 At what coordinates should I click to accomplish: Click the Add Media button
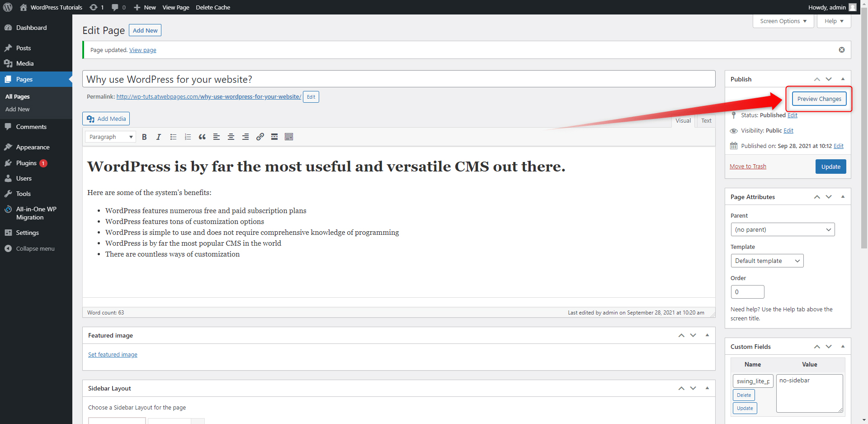pos(106,119)
